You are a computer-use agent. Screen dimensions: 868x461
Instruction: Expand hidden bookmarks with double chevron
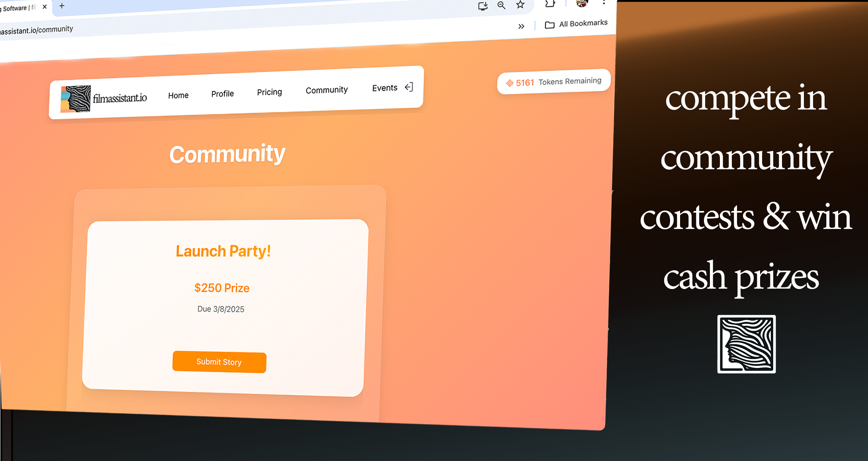521,26
